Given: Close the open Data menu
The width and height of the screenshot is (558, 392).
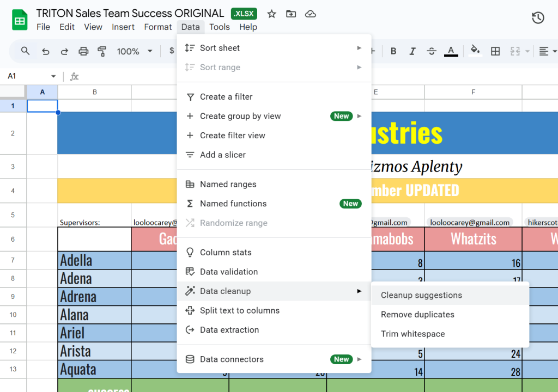Looking at the screenshot, I should (x=190, y=27).
